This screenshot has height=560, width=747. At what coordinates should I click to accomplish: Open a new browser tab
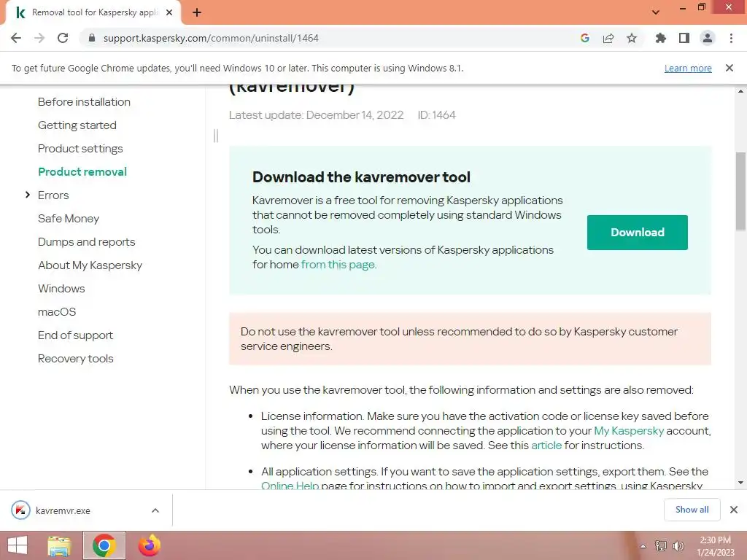click(x=197, y=12)
